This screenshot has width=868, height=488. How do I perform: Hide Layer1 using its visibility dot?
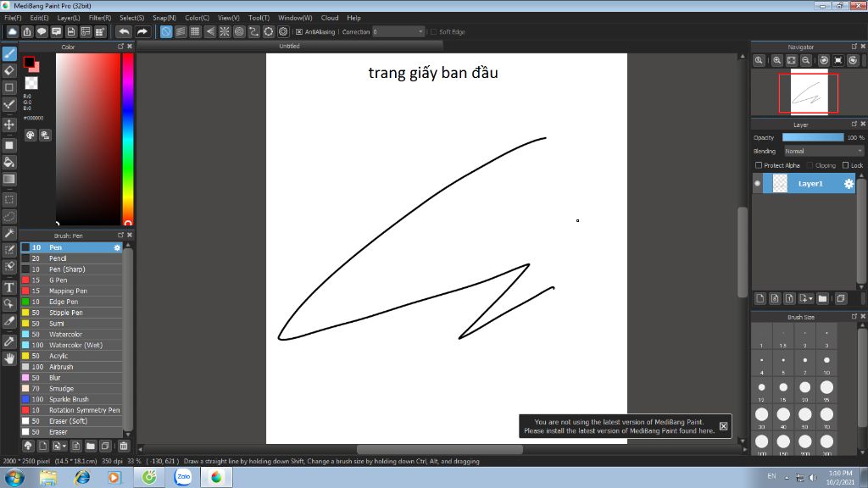[757, 184]
